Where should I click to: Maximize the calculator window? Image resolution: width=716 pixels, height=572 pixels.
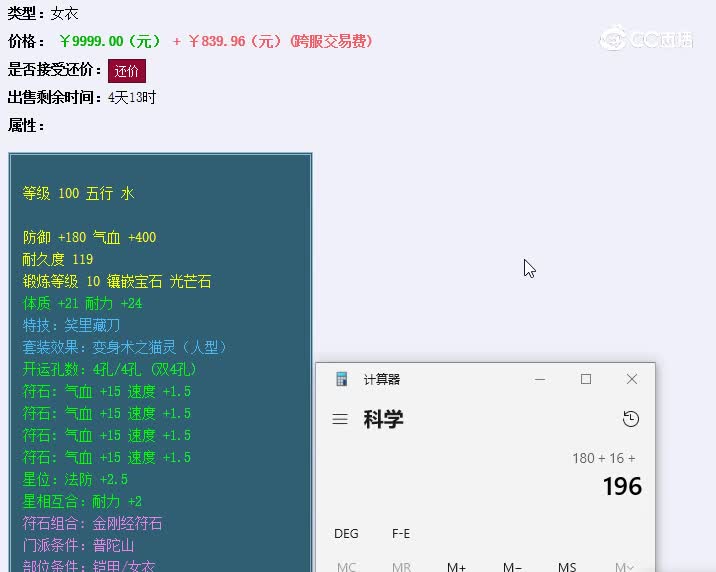pyautogui.click(x=586, y=379)
